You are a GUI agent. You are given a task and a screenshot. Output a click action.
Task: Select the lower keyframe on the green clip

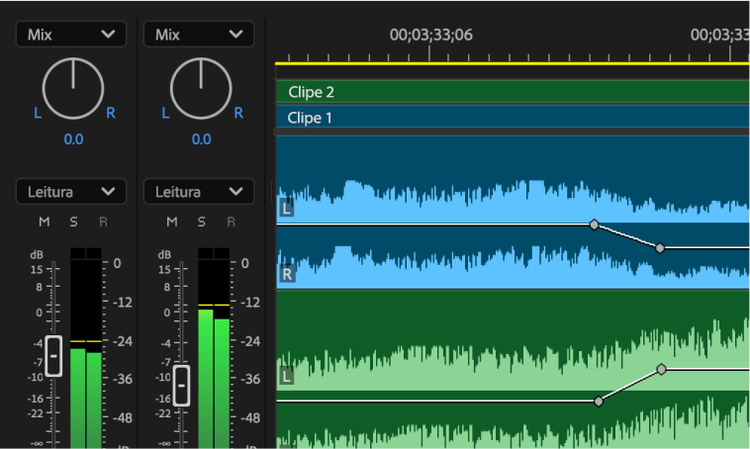coord(599,401)
